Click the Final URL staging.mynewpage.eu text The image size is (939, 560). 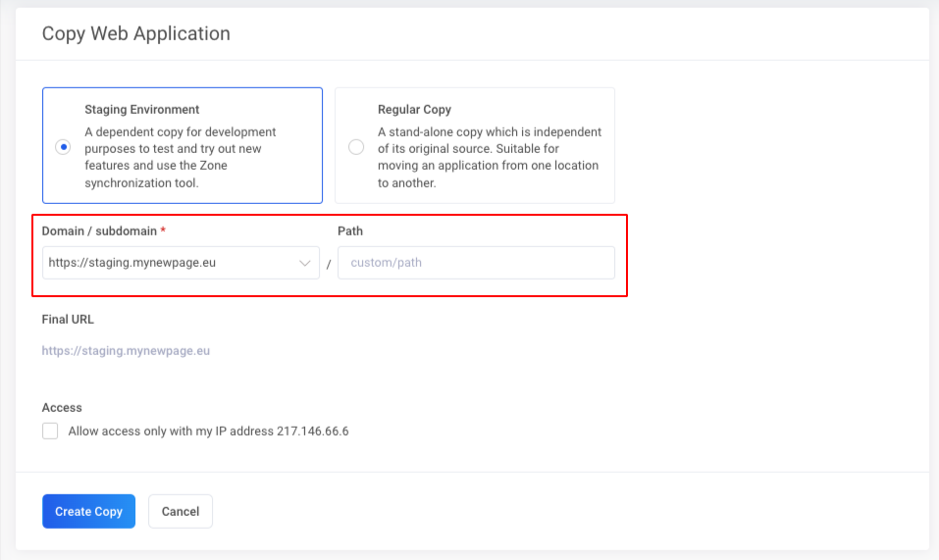click(x=126, y=350)
